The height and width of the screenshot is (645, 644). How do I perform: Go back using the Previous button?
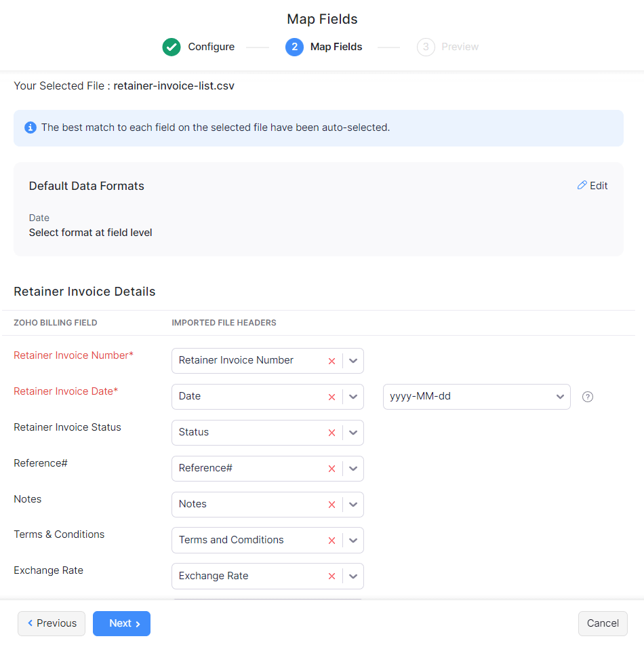point(52,623)
